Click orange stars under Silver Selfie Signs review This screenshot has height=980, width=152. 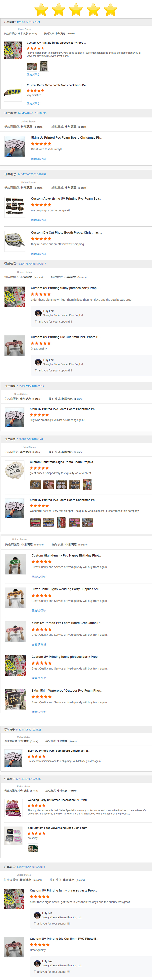[x=41, y=595]
